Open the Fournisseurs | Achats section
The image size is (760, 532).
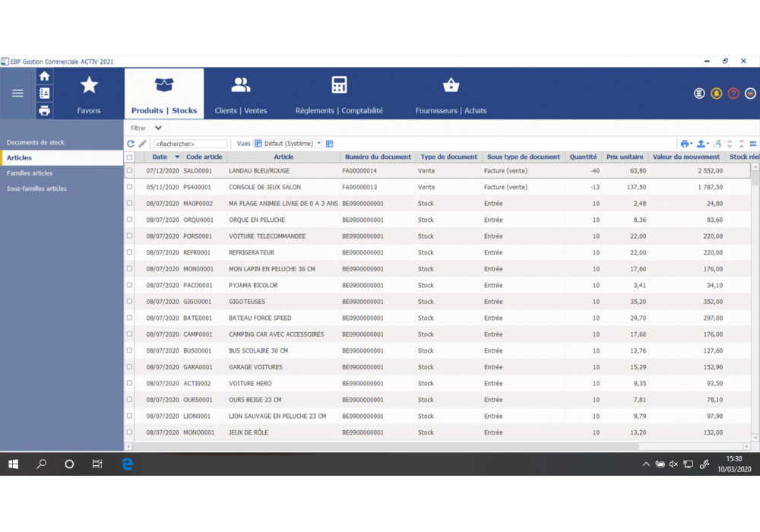pyautogui.click(x=451, y=93)
